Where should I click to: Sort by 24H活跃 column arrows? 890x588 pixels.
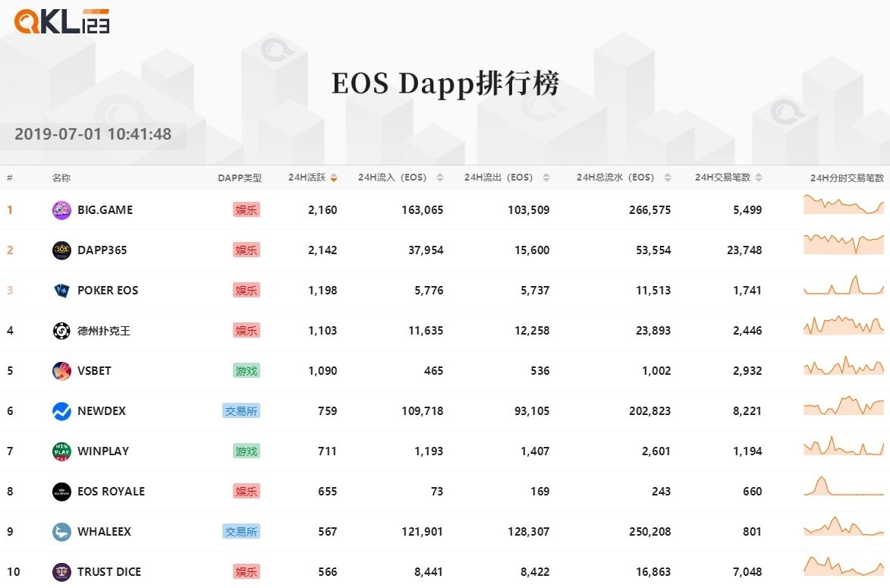pos(334,178)
